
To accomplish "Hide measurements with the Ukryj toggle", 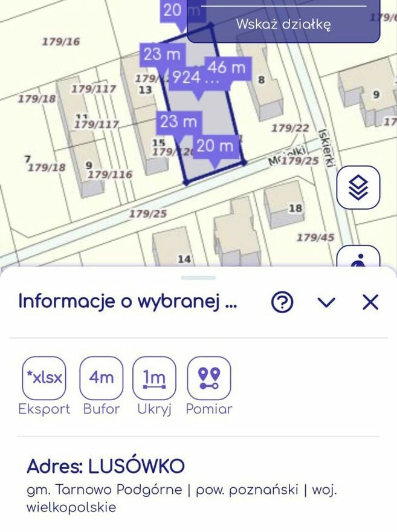I will tap(154, 378).
